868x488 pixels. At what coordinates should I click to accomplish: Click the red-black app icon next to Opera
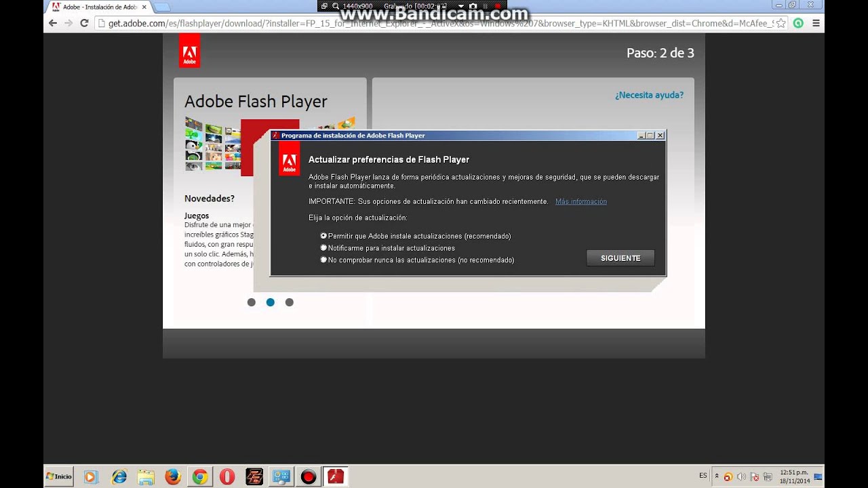tap(254, 477)
